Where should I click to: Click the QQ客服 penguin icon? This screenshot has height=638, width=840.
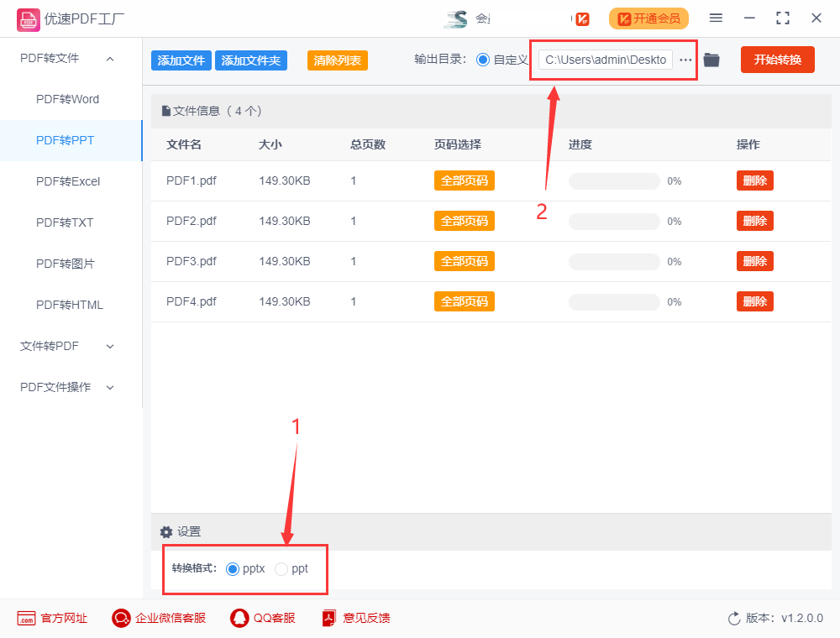[239, 618]
